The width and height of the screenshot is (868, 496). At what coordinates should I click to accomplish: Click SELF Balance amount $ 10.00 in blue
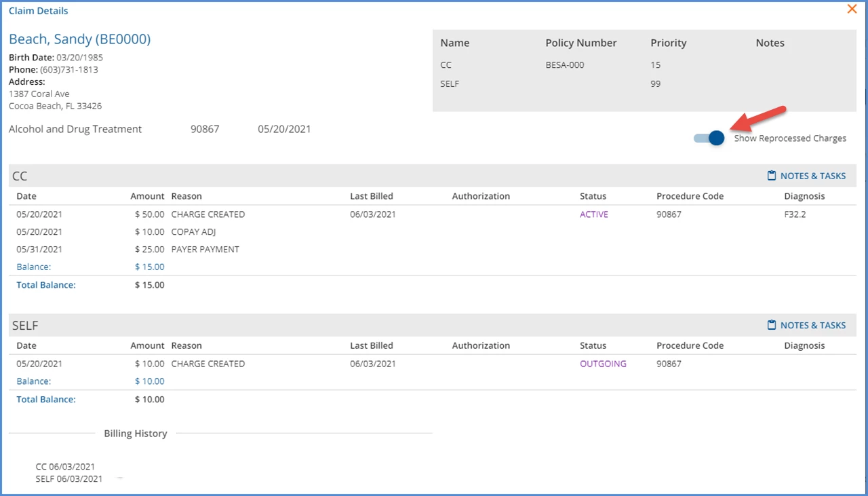tap(149, 381)
